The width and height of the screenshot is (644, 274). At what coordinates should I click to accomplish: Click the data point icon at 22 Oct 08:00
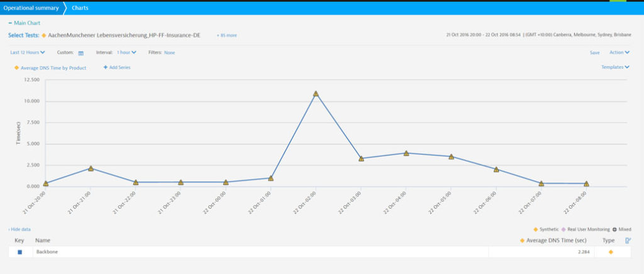click(x=586, y=184)
